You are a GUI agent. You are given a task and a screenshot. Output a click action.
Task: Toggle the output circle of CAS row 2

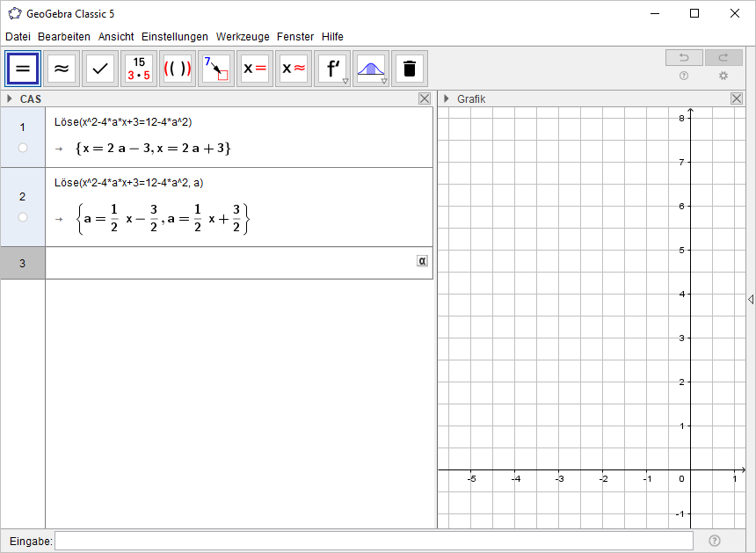tap(22, 217)
